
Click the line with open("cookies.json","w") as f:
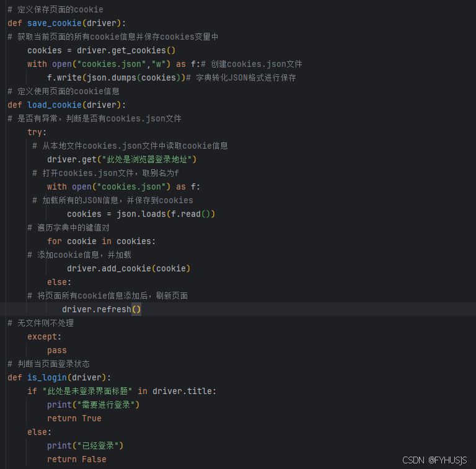pos(114,64)
